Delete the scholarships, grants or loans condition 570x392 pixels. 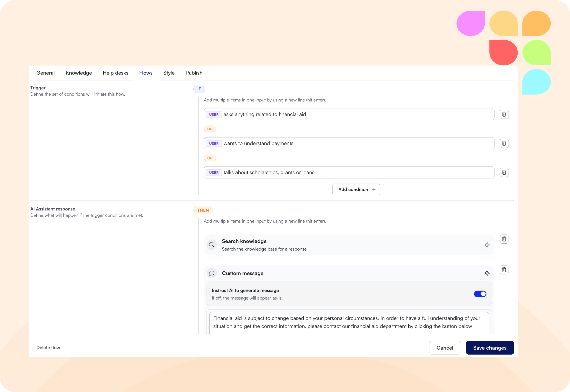coord(504,172)
